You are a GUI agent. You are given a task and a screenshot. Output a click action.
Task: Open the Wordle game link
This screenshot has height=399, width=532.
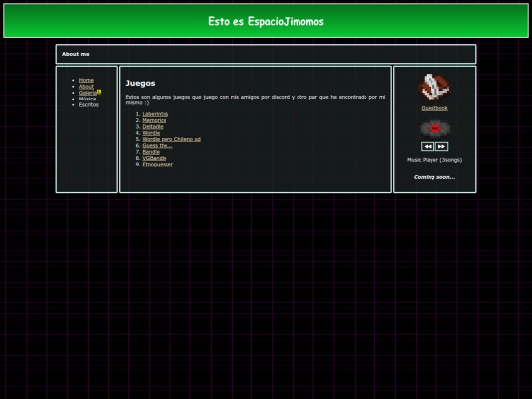click(151, 133)
